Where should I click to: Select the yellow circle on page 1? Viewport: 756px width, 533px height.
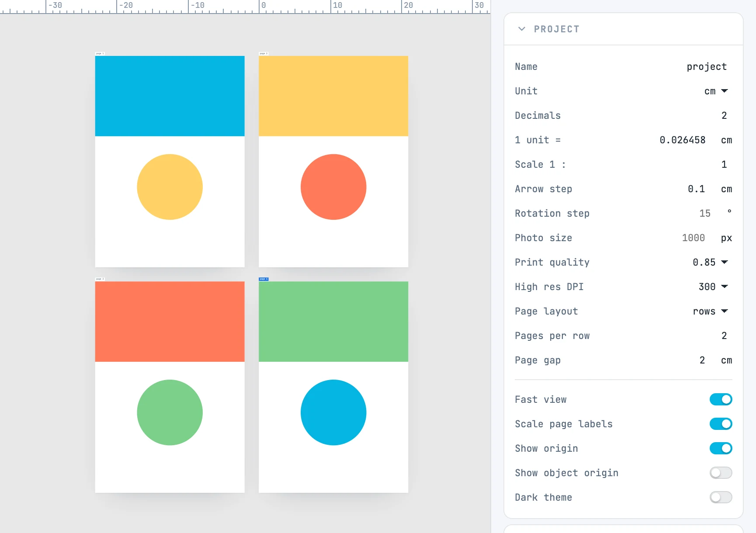tap(170, 187)
